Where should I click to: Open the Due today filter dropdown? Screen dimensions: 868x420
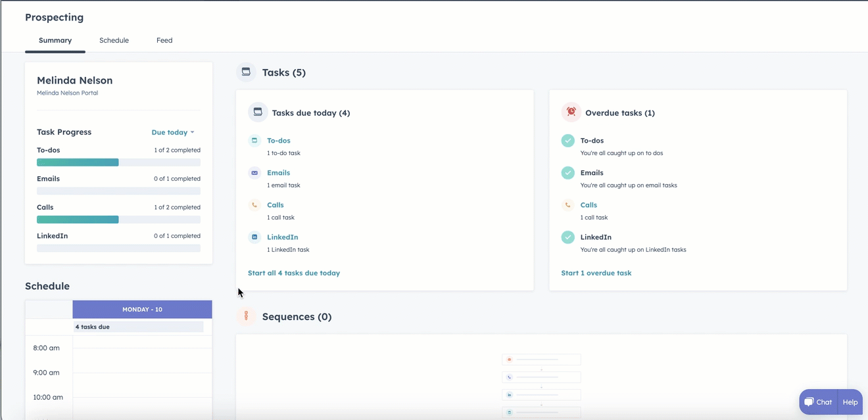(172, 132)
